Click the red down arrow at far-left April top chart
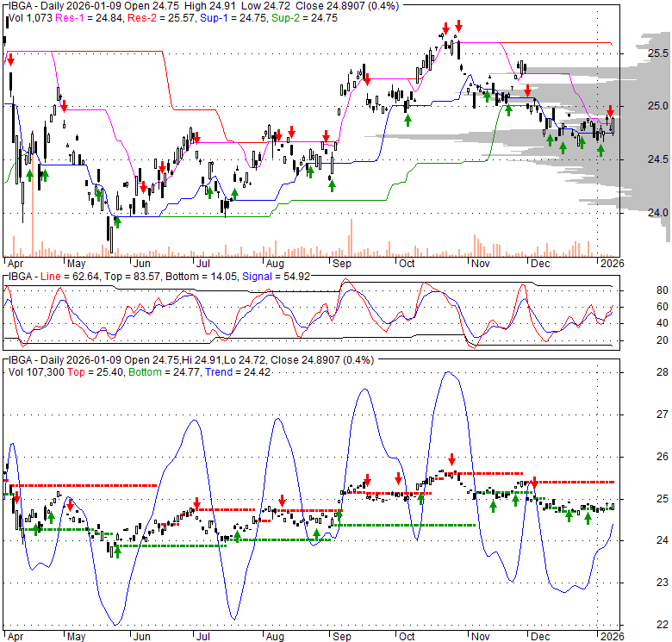 (10, 59)
